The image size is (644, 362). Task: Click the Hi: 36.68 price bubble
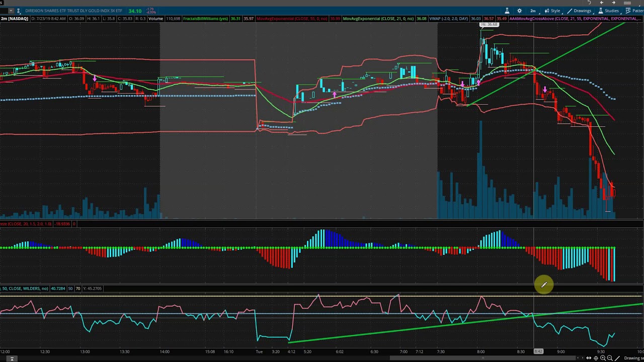489,25
